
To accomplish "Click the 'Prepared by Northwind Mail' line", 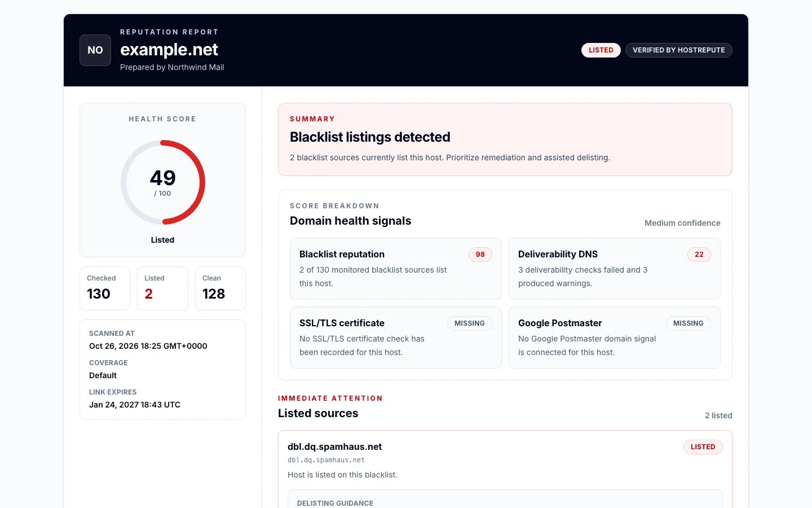I will (172, 67).
